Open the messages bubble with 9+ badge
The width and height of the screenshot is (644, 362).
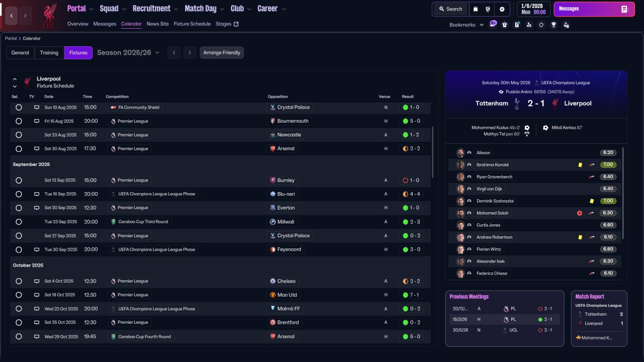tap(493, 24)
